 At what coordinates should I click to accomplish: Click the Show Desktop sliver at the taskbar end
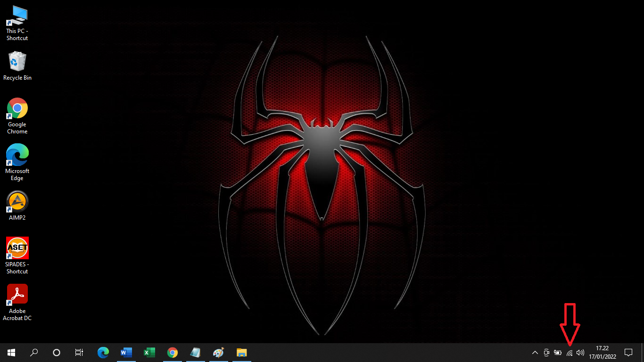pyautogui.click(x=643, y=353)
